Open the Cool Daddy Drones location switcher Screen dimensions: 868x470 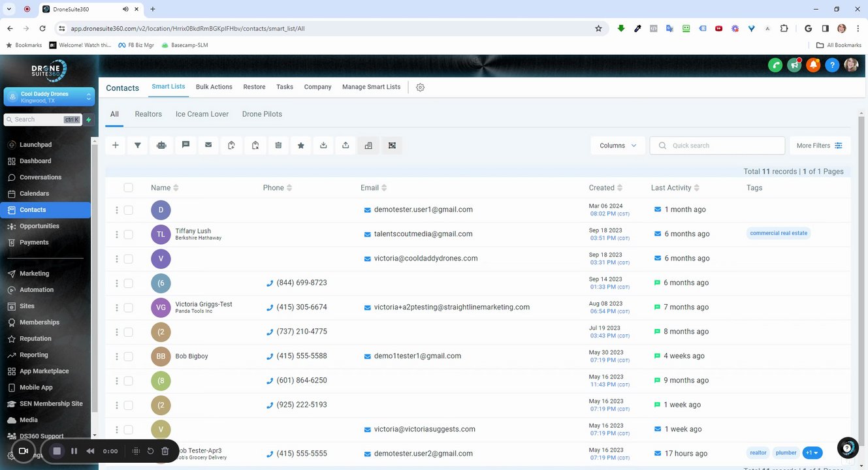pyautogui.click(x=49, y=97)
